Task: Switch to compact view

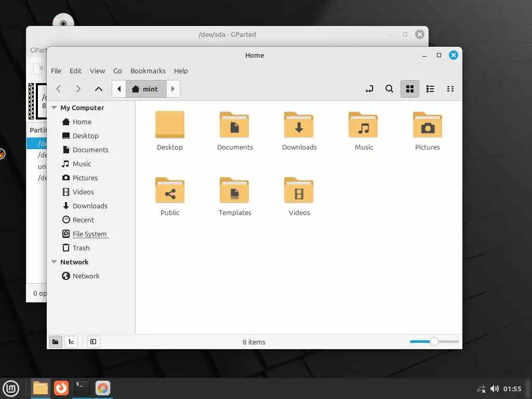Action: pos(450,89)
